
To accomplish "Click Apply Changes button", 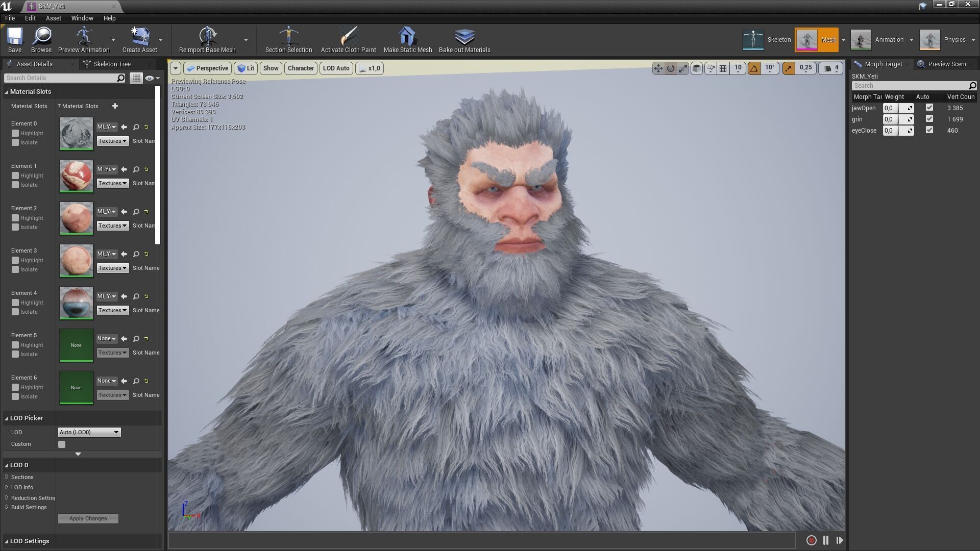I will tap(88, 519).
